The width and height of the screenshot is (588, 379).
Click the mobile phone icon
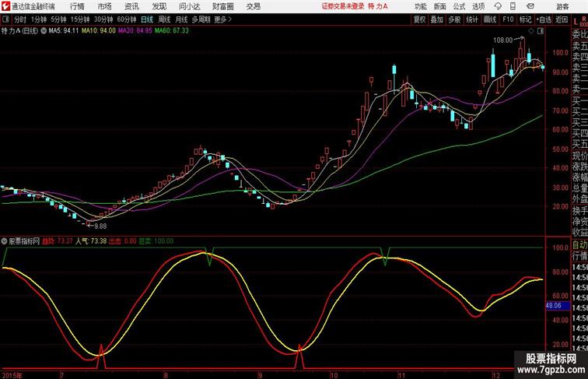[x=513, y=6]
